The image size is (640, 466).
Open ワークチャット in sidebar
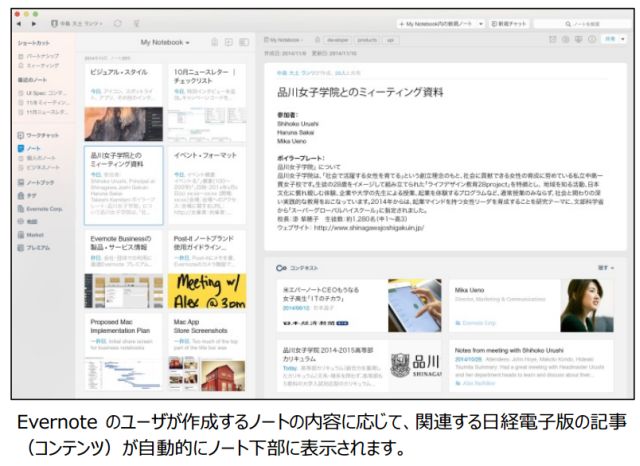coord(38,135)
